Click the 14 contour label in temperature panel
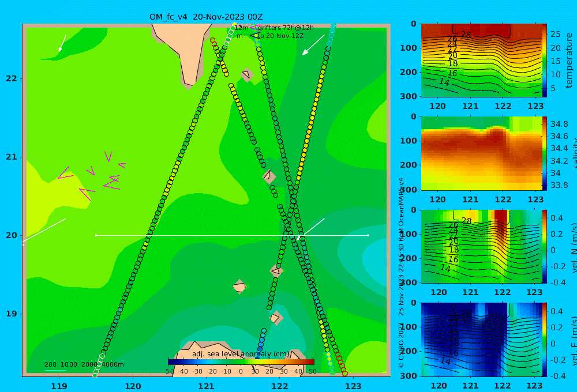Image resolution: width=577 pixels, height=392 pixels. pos(444,82)
